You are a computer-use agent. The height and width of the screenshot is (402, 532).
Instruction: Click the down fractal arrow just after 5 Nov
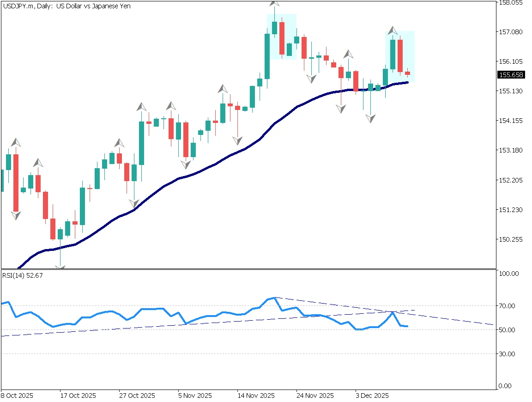186,164
